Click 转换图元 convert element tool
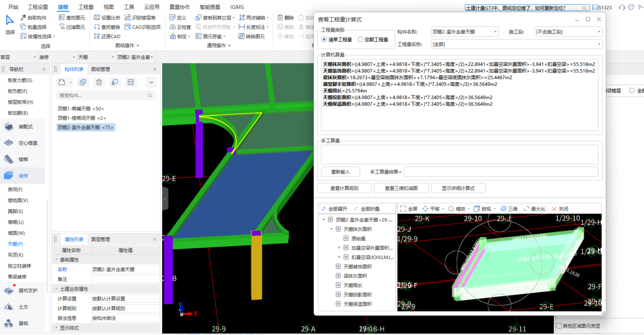Viewport: 644px width, 335px height. tap(251, 36)
